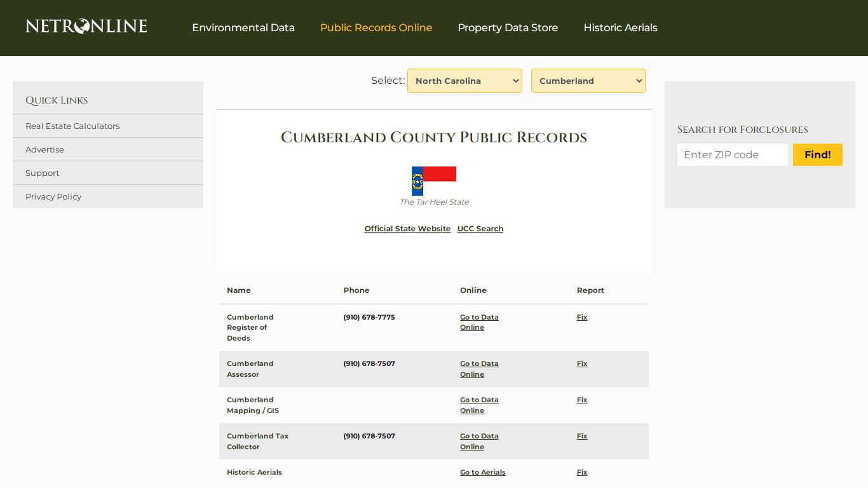Select the Cumberland Assessor name
Viewport: 868px width, 488px height.
(250, 369)
